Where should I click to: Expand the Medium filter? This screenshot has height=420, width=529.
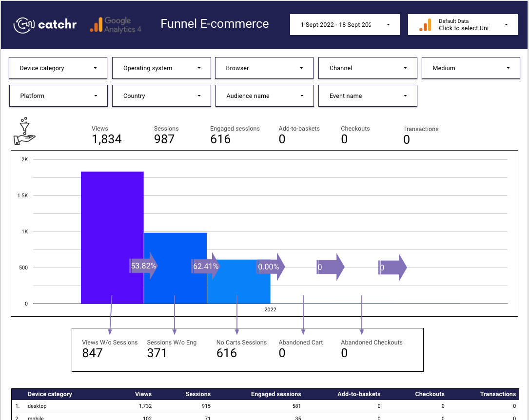[x=470, y=68]
